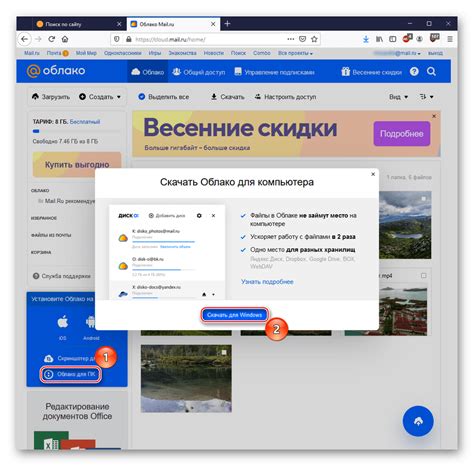Go back with the browser back arrow

24,39
